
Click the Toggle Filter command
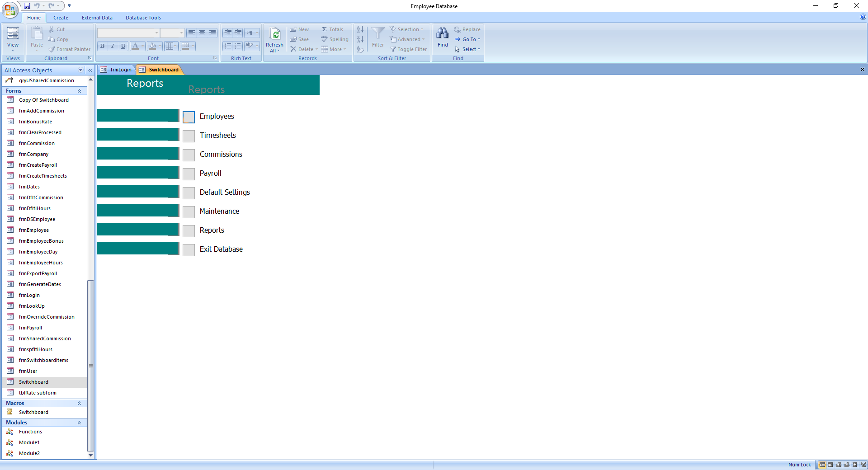pyautogui.click(x=409, y=49)
